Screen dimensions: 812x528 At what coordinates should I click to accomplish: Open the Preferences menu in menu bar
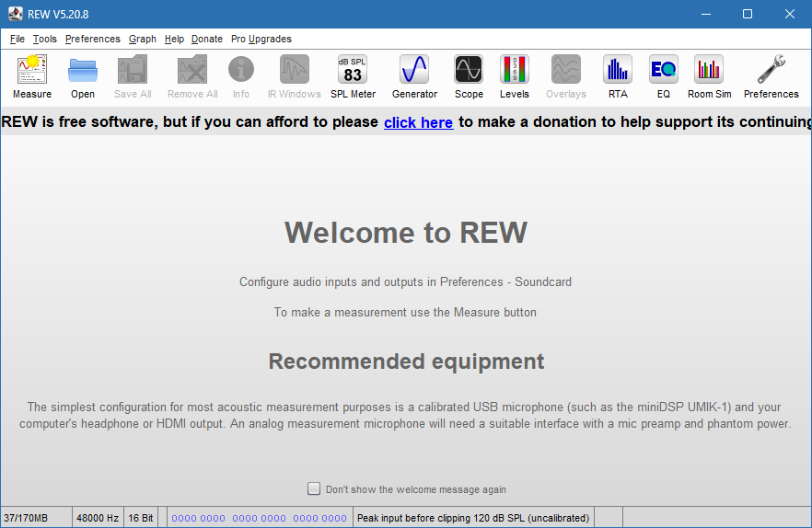(x=93, y=39)
